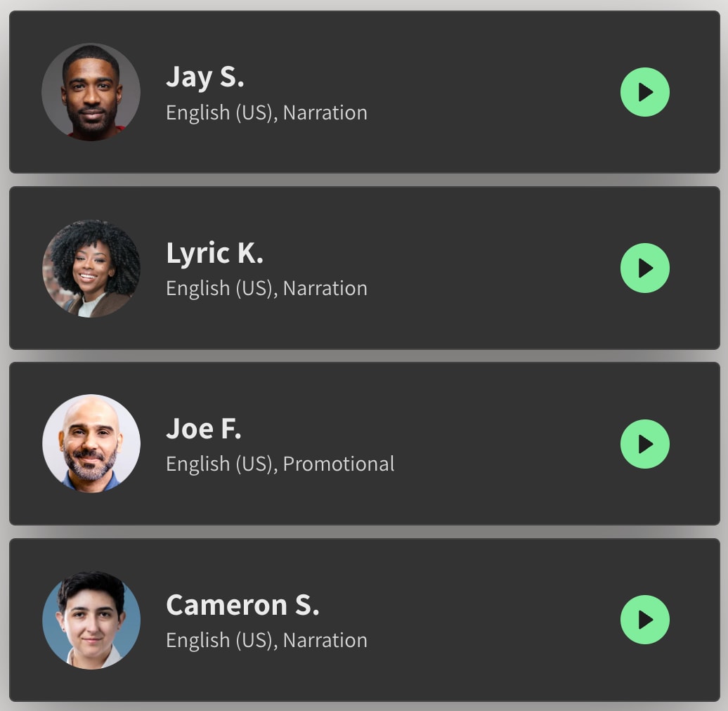Click Jay's English (US), Narration subtitle

[x=266, y=113]
